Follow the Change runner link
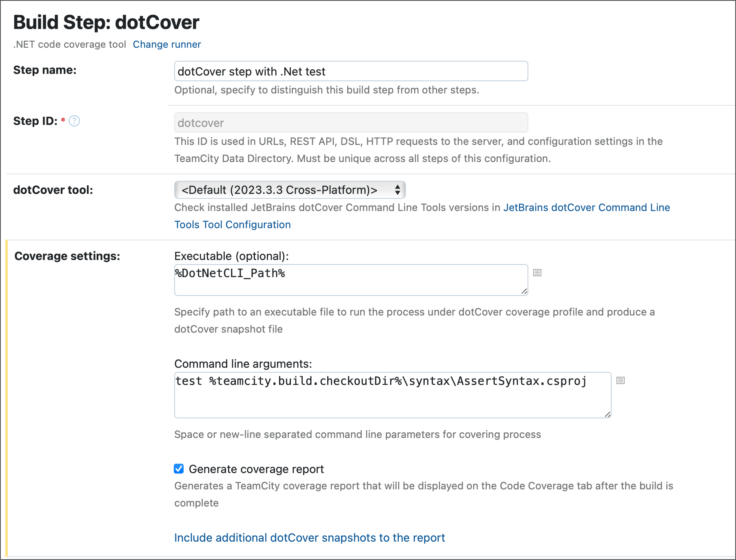Viewport: 736px width, 560px height. pyautogui.click(x=166, y=44)
